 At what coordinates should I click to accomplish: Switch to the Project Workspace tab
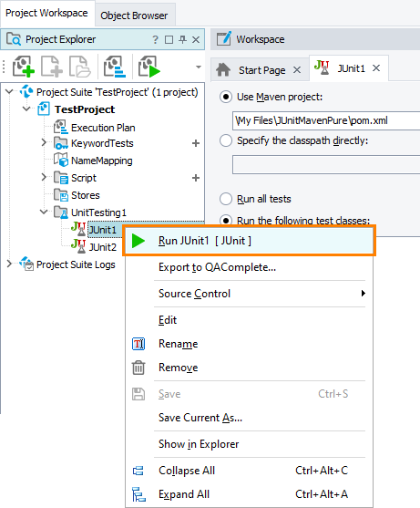46,13
